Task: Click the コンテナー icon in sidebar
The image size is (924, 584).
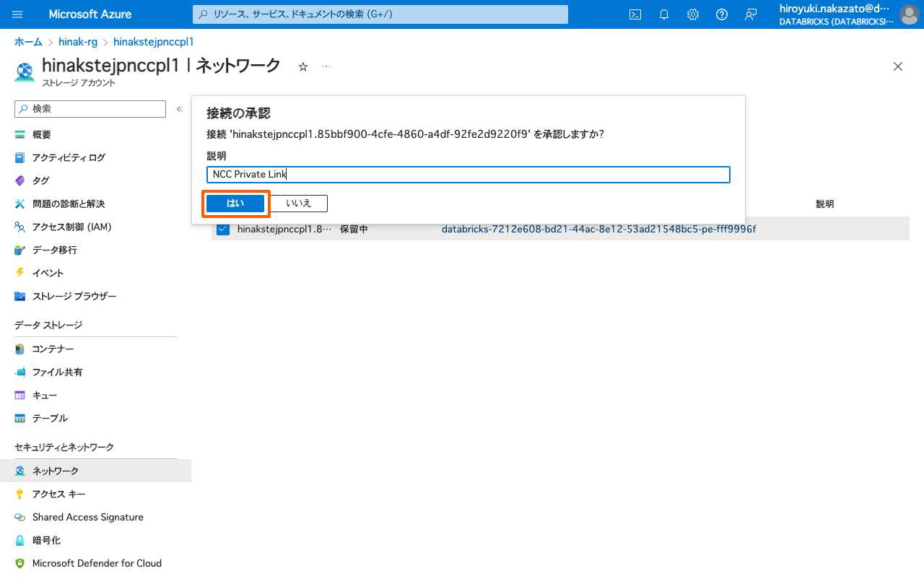Action: click(x=20, y=349)
